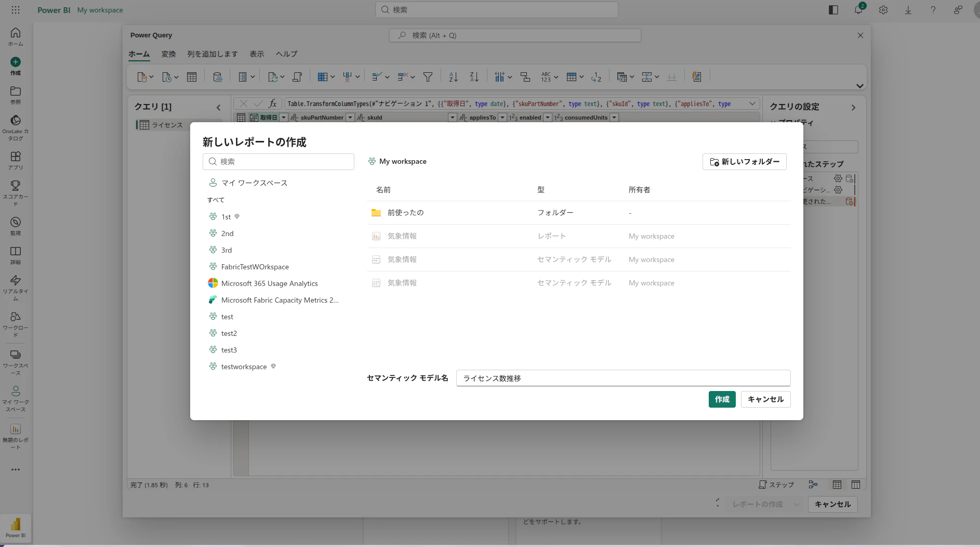Expand the formula bar chevron
The width and height of the screenshot is (980, 547).
[x=752, y=103]
